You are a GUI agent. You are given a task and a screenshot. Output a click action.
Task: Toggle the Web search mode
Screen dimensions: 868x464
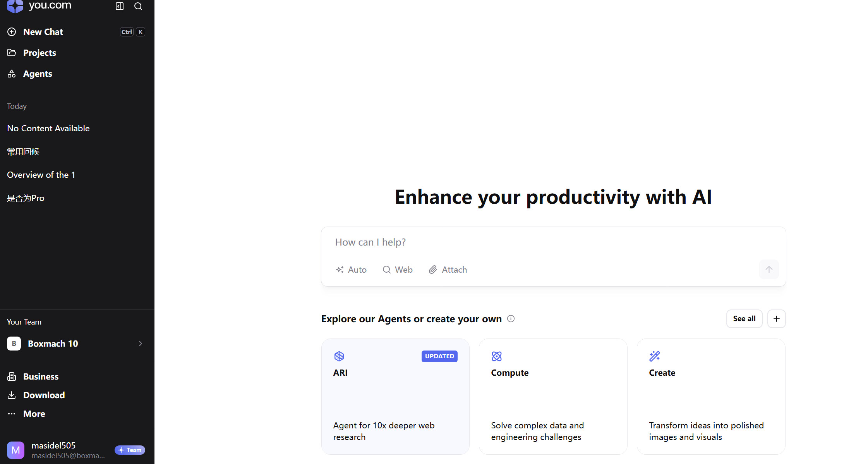click(398, 270)
